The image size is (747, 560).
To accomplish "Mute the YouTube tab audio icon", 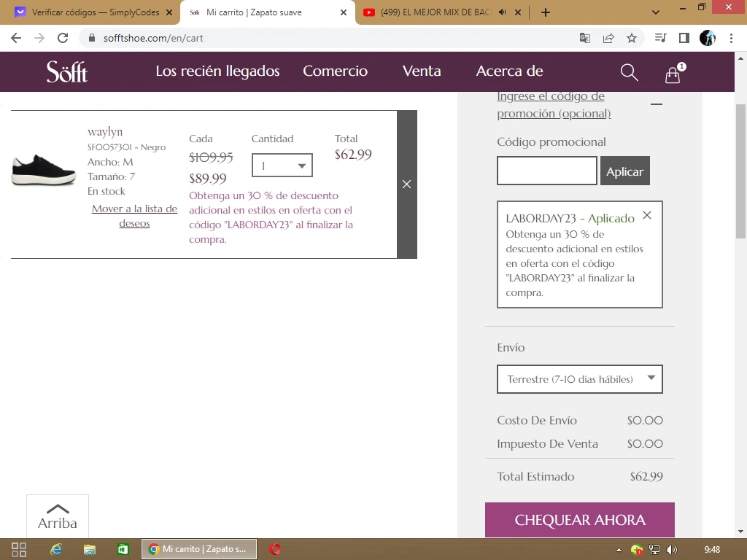I will (x=502, y=12).
